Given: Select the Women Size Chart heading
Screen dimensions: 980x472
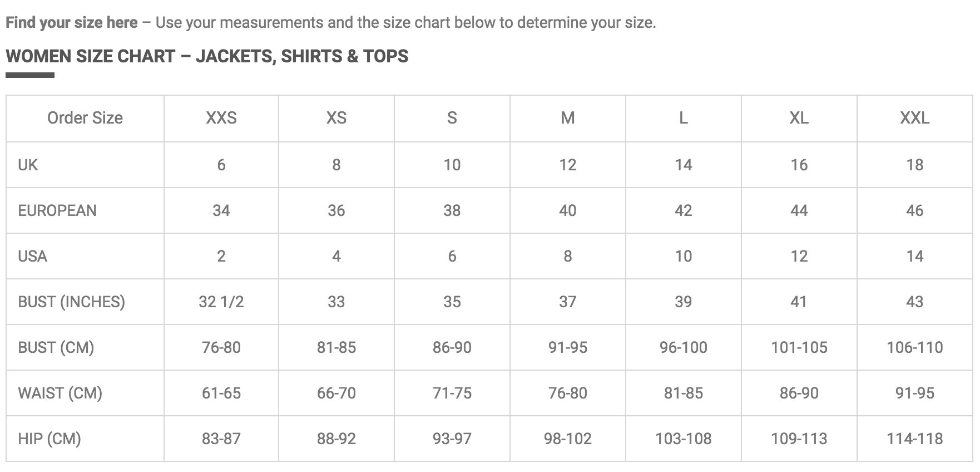Looking at the screenshot, I should tap(207, 56).
